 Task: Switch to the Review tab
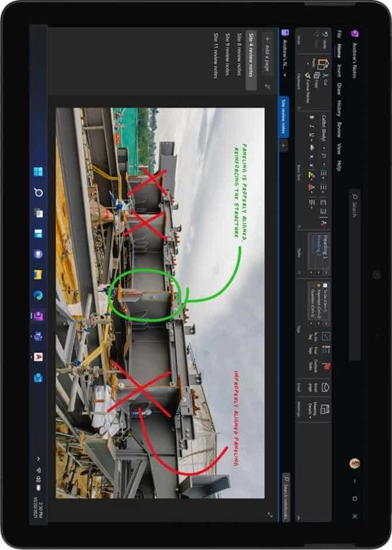point(339,130)
